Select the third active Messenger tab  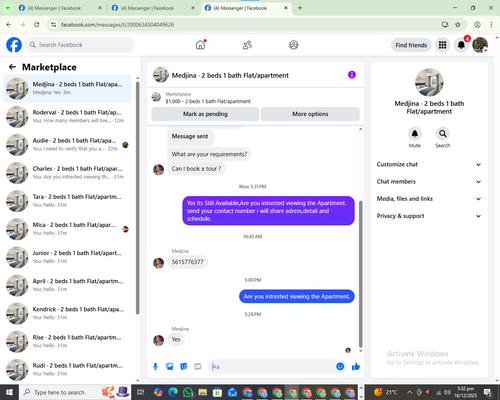click(247, 8)
